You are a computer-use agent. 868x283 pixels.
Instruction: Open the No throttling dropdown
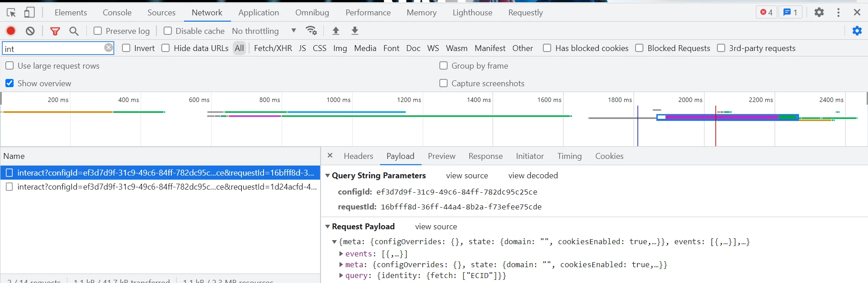click(x=264, y=31)
